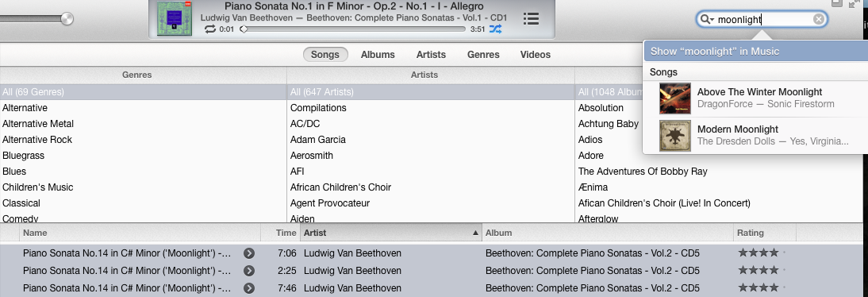The width and height of the screenshot is (868, 297).
Task: Adjust the volume slider knob
Action: pos(67,19)
